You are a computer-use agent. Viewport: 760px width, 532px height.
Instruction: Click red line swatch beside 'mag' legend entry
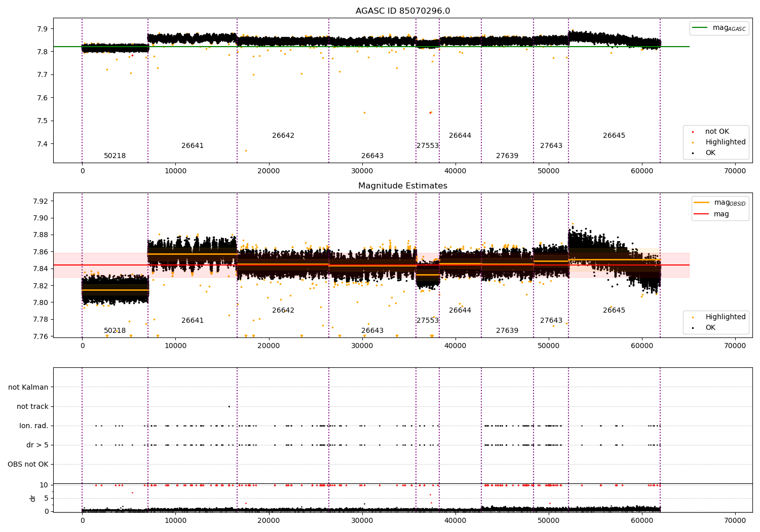coord(702,214)
